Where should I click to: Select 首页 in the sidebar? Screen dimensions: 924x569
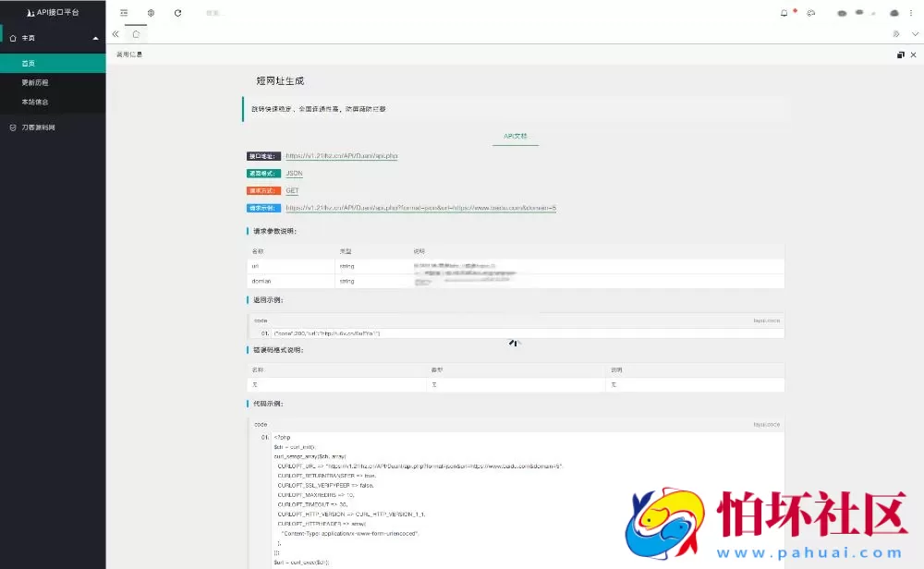tap(29, 64)
